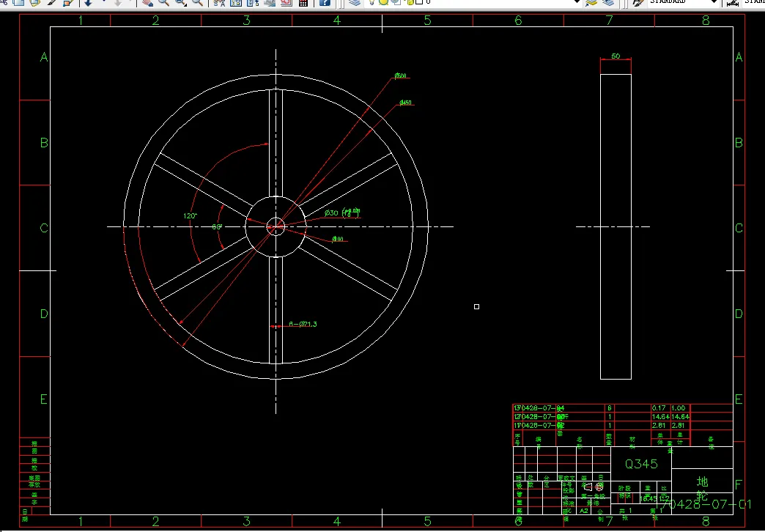Image resolution: width=765 pixels, height=532 pixels.
Task: Click the first-angle projection symbol in title block
Action: pyautogui.click(x=594, y=487)
